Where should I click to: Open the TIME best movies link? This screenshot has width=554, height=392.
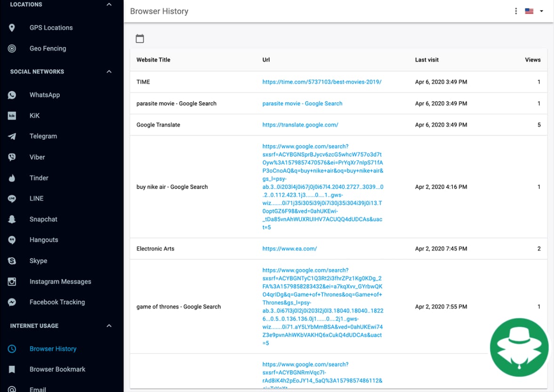(322, 81)
